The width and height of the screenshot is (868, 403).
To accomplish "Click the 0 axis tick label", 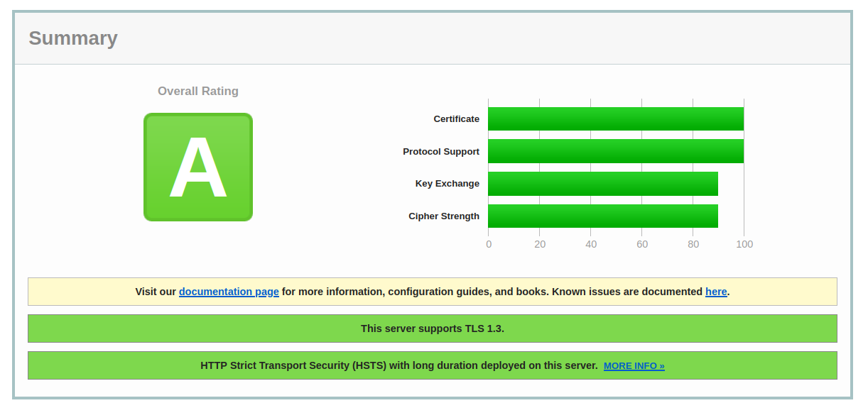I will point(489,244).
